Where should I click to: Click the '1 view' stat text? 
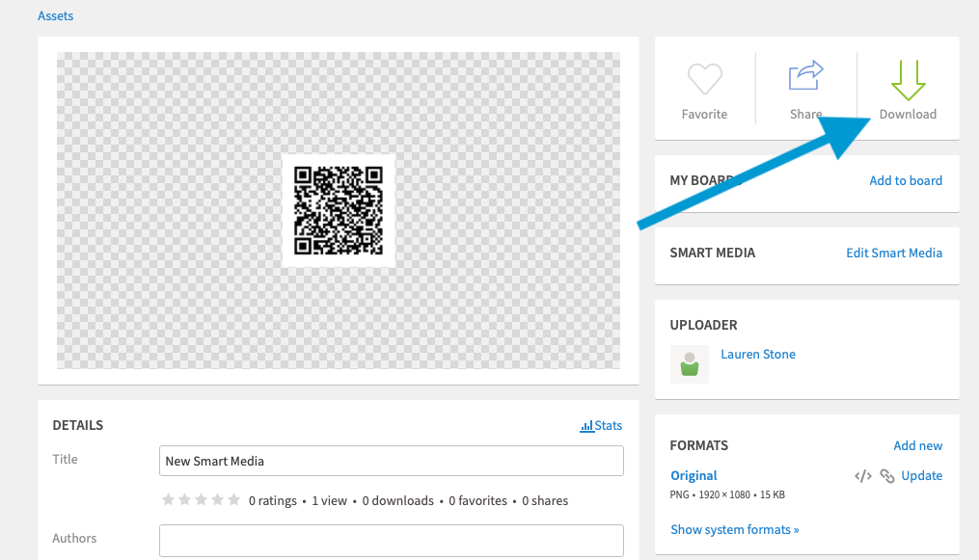(329, 501)
